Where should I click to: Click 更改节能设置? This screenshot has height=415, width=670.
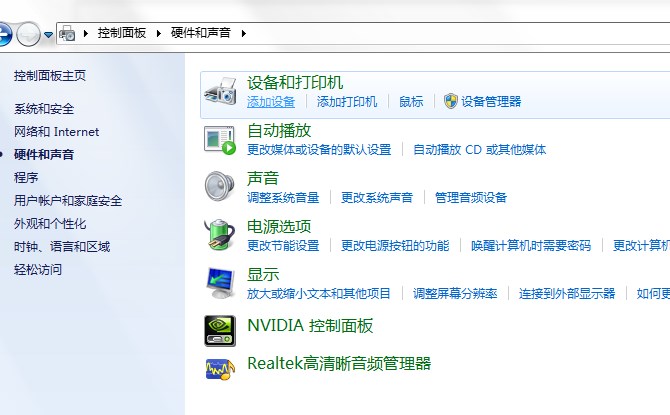coord(283,245)
